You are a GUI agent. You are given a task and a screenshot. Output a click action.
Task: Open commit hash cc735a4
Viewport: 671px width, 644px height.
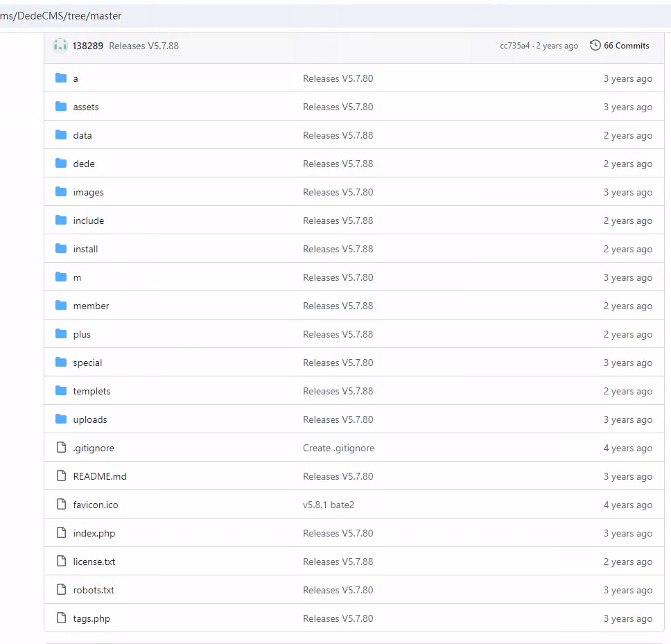point(514,46)
